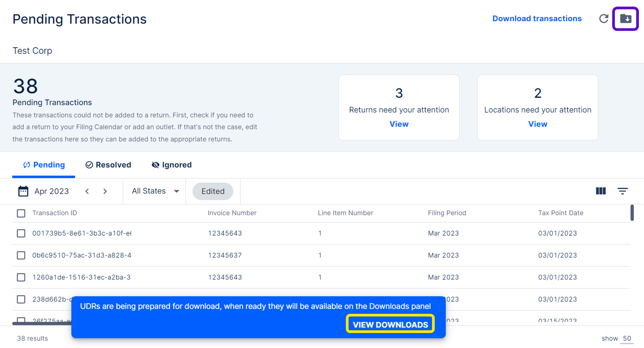The width and height of the screenshot is (644, 348).
Task: Check the select-all Transaction ID checkbox
Action: (21, 213)
